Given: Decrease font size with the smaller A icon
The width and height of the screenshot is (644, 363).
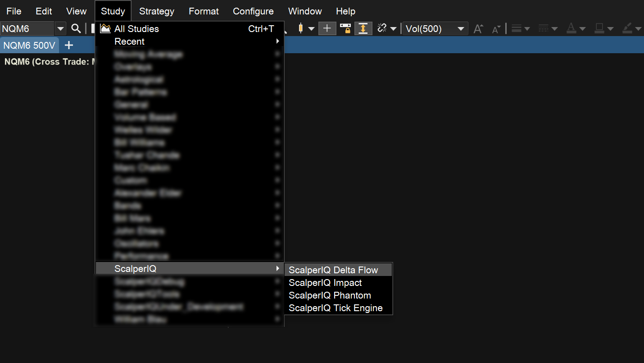Looking at the screenshot, I should click(x=496, y=30).
